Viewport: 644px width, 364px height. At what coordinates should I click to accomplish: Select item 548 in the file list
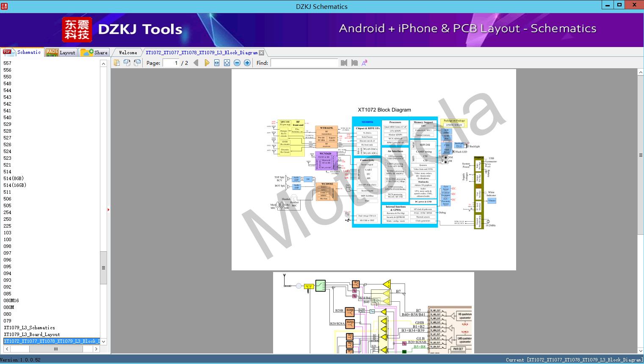(8, 83)
